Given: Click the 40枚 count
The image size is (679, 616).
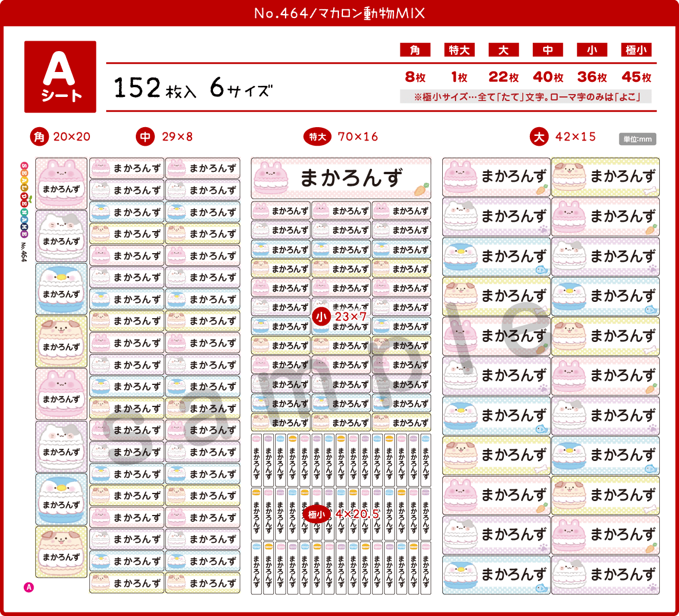Looking at the screenshot, I should [x=548, y=77].
